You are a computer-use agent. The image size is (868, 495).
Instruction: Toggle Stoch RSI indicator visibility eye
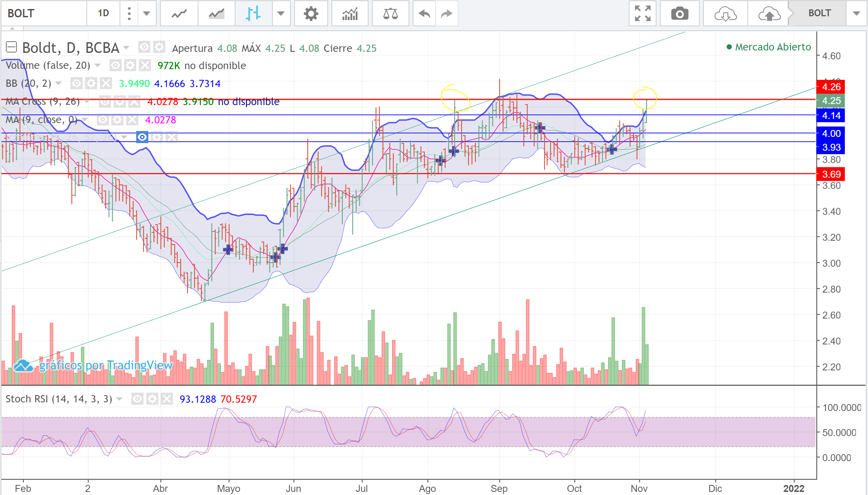click(x=137, y=399)
